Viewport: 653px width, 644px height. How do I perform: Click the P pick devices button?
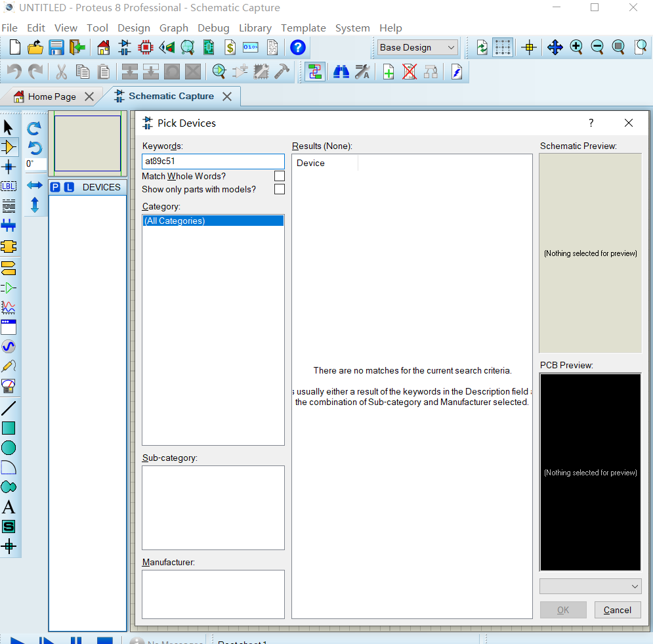point(55,188)
